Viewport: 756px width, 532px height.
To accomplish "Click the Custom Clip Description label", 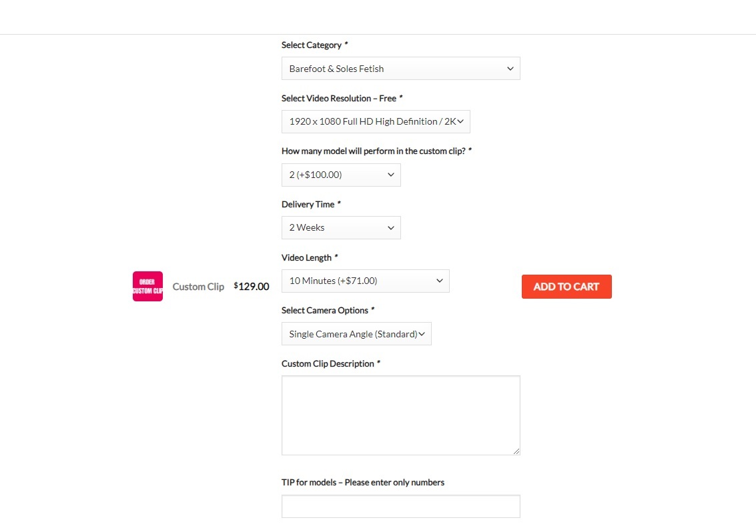I will [x=328, y=364].
